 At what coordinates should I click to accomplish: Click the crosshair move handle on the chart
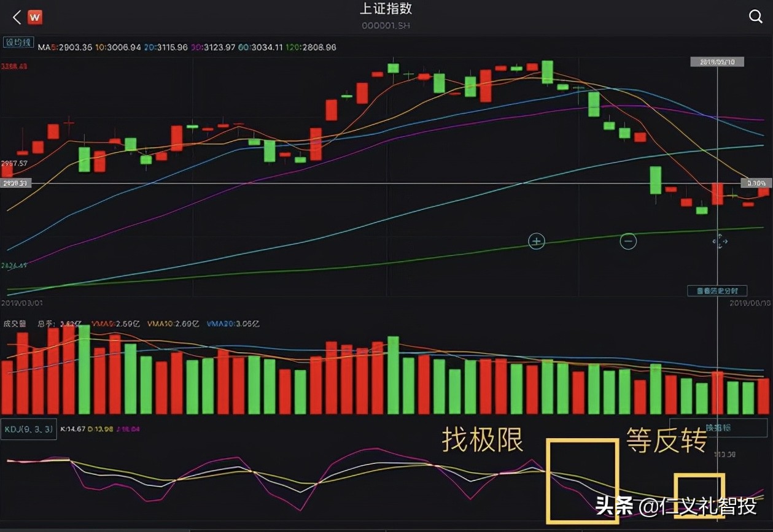tap(719, 242)
